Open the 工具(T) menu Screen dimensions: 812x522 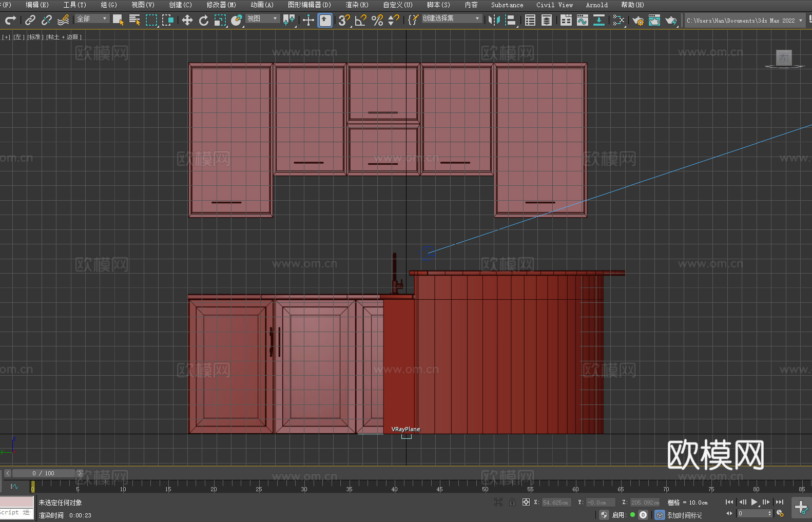click(74, 5)
